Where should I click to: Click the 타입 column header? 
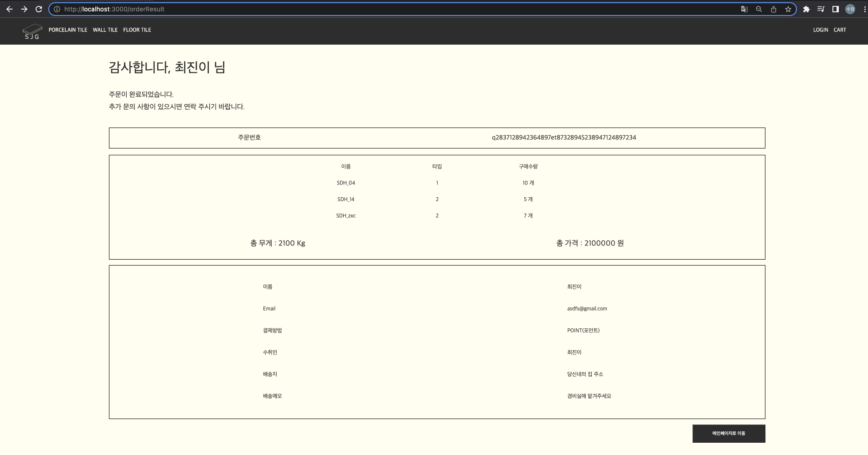tap(437, 167)
